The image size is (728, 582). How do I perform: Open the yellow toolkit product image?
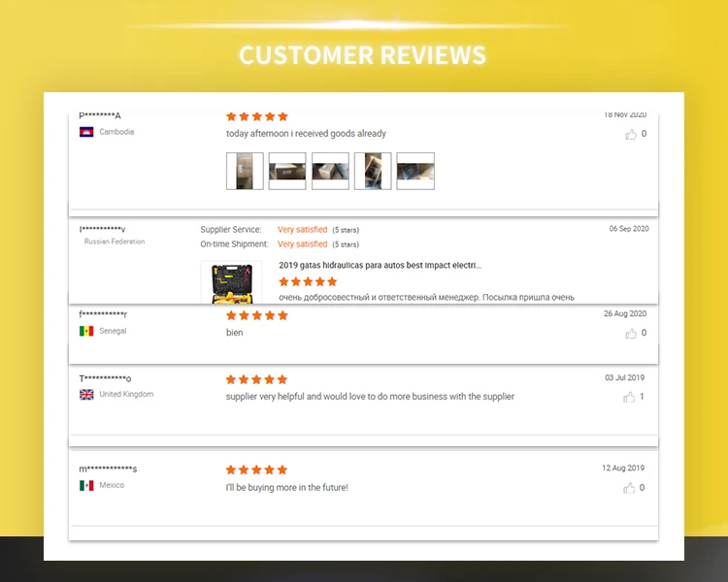coord(231,282)
